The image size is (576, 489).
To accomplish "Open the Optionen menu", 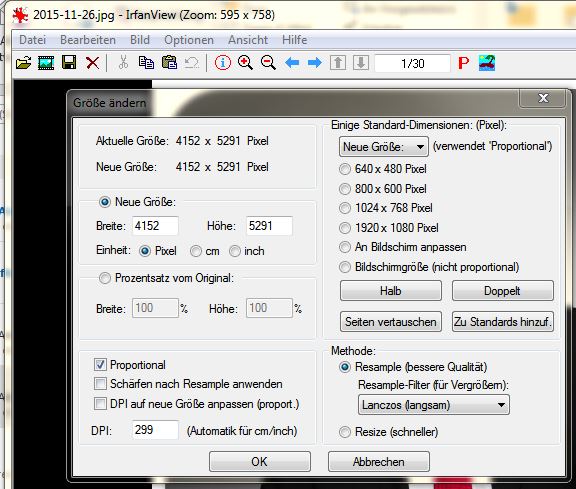I will coord(189,40).
